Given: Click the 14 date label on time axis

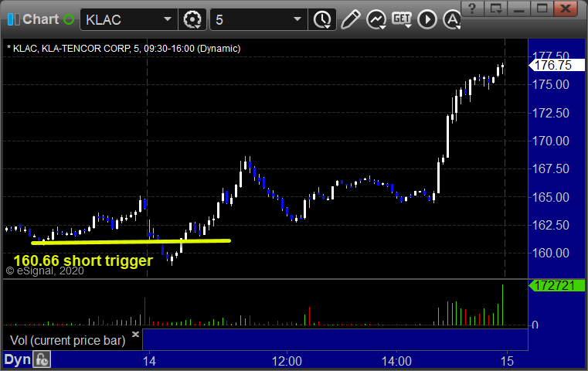Looking at the screenshot, I should 149,361.
